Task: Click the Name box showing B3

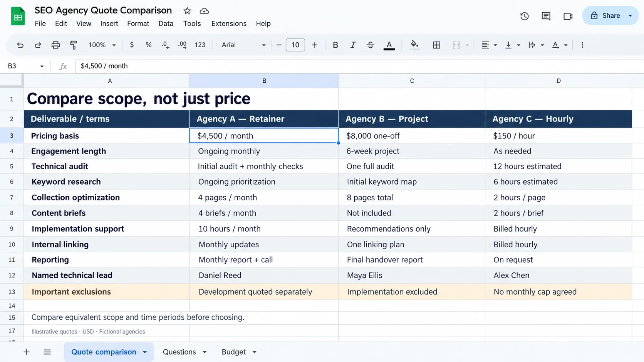Action: tap(25, 66)
